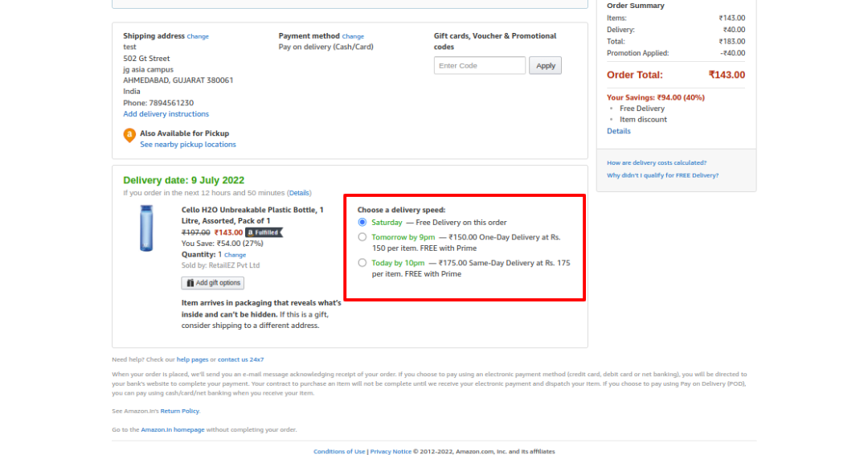Select Today by 10pm delivery option

[x=362, y=263]
